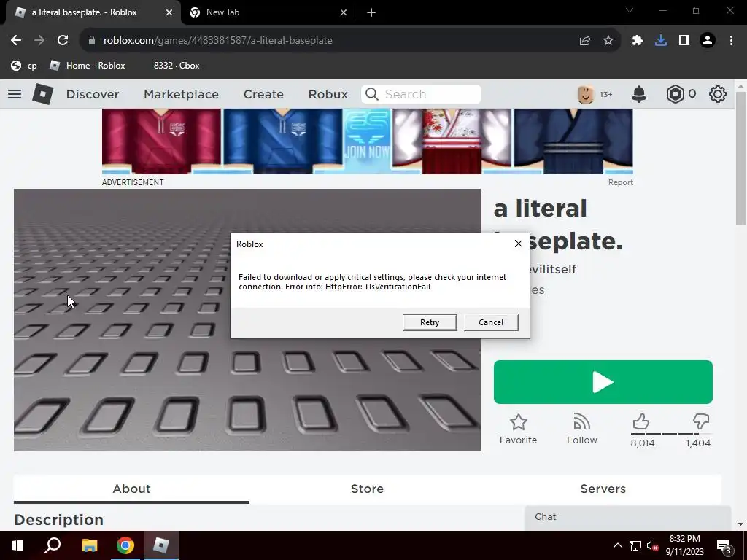Click Report link under advertisement

(x=620, y=182)
